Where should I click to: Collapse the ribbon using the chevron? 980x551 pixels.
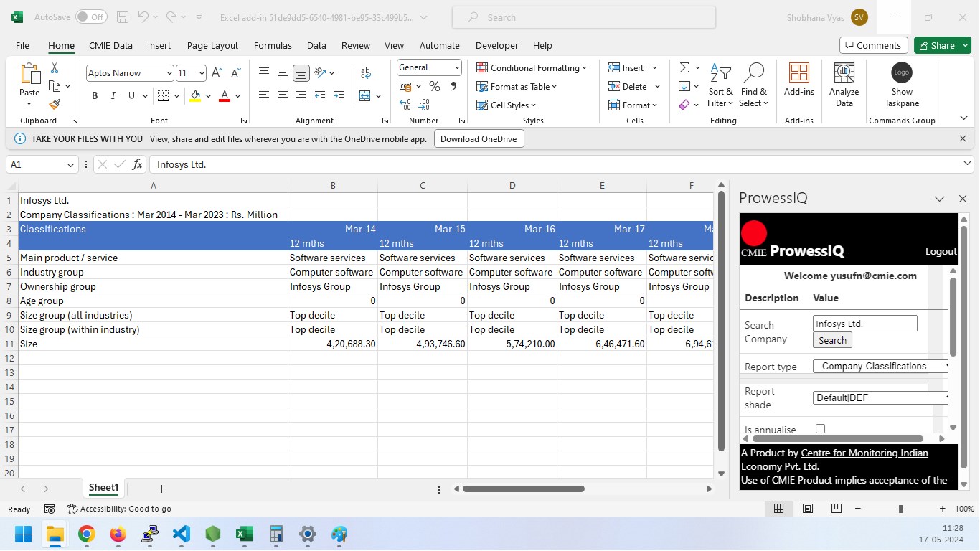963,118
